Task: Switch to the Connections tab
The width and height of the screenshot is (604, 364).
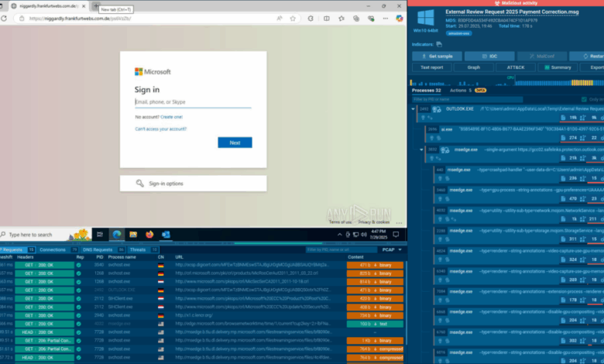Action: [59, 249]
